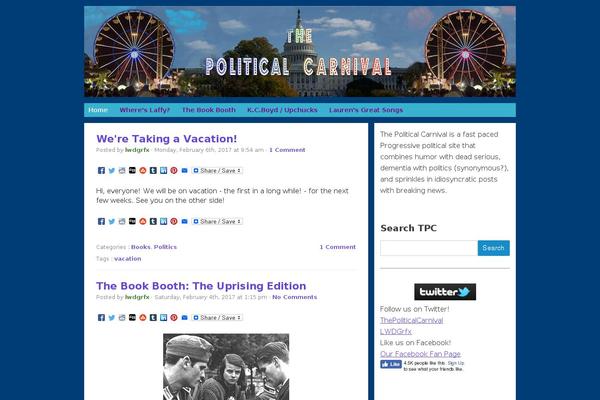Click the 'Search TPC' heading
Viewport: 600px width, 400px height.
click(408, 228)
